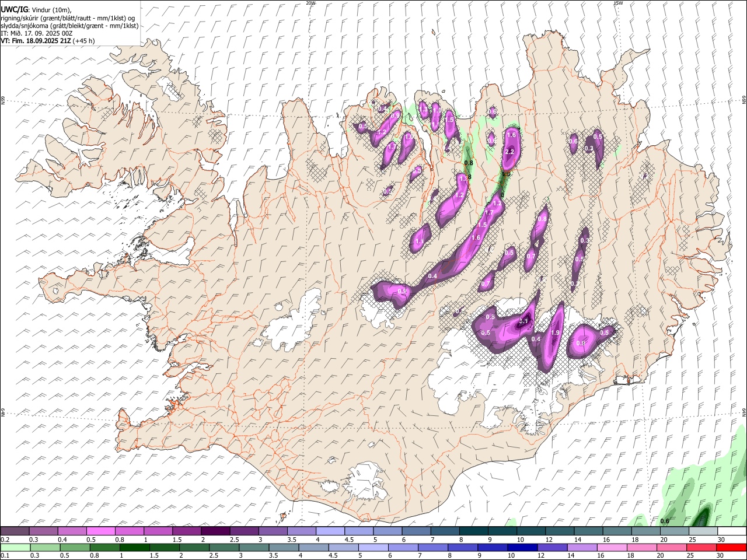
Task: Click the bottom legend row label '0.1'
Action: click(4, 556)
